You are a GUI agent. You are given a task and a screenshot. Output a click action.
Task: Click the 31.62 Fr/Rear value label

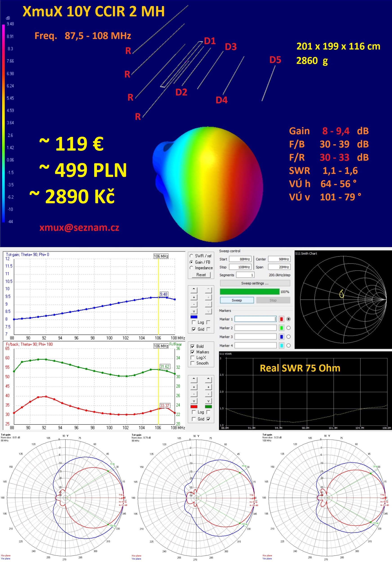(165, 366)
